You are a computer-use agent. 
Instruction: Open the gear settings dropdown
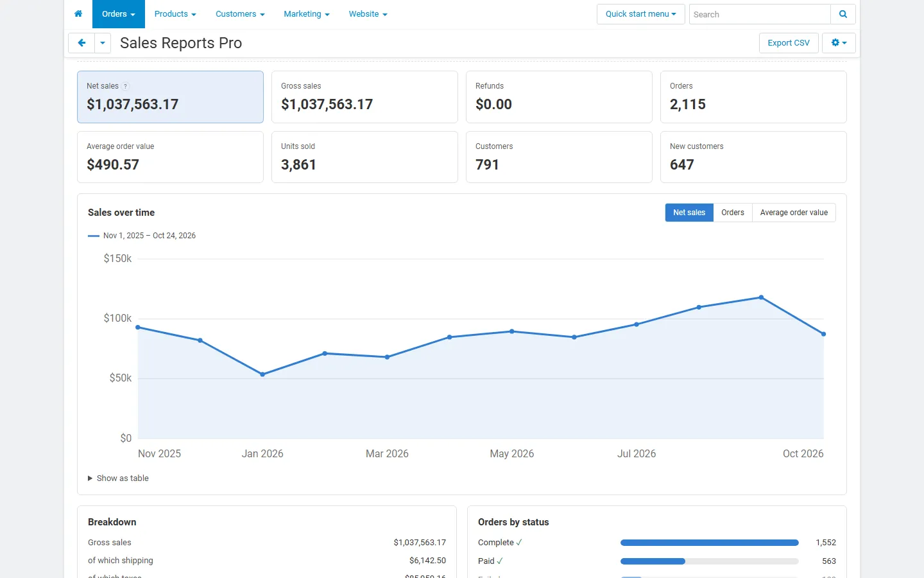(839, 43)
